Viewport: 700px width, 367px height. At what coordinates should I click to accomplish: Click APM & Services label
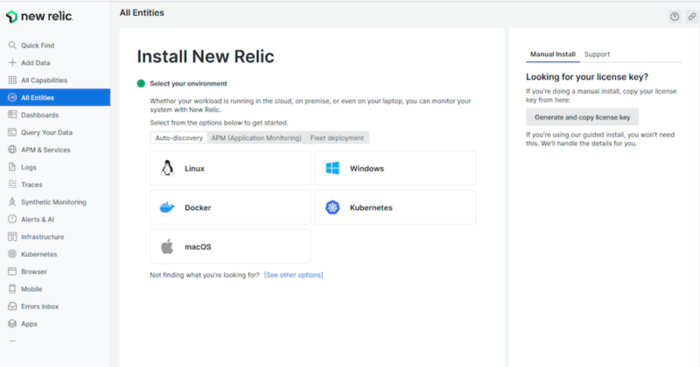46,150
